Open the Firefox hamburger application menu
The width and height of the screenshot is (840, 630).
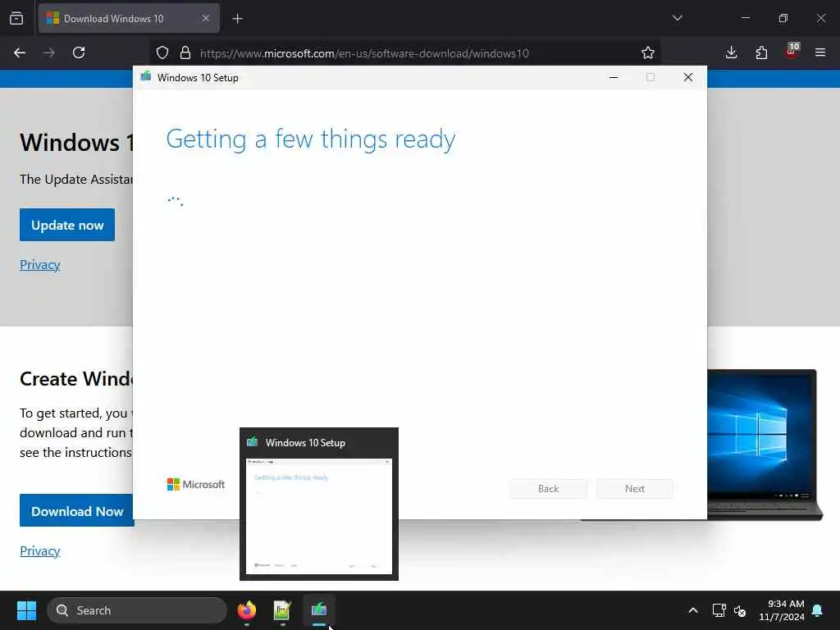[x=820, y=52]
